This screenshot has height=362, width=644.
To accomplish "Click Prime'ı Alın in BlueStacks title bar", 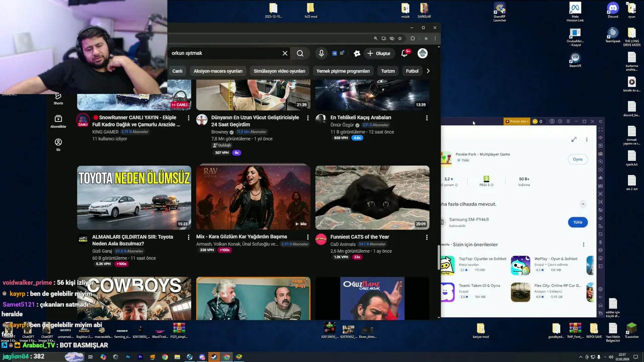I will tap(517, 121).
